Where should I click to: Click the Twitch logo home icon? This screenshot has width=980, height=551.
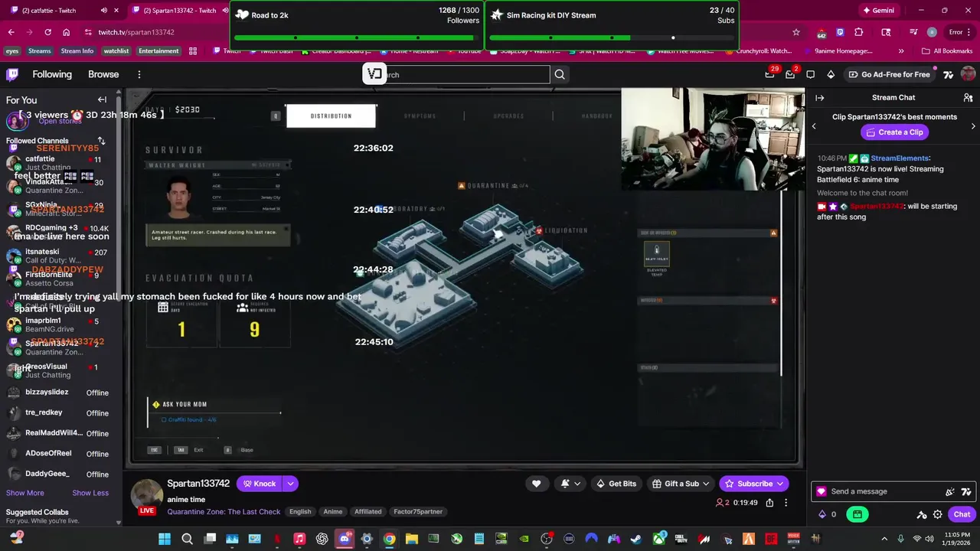pos(12,74)
